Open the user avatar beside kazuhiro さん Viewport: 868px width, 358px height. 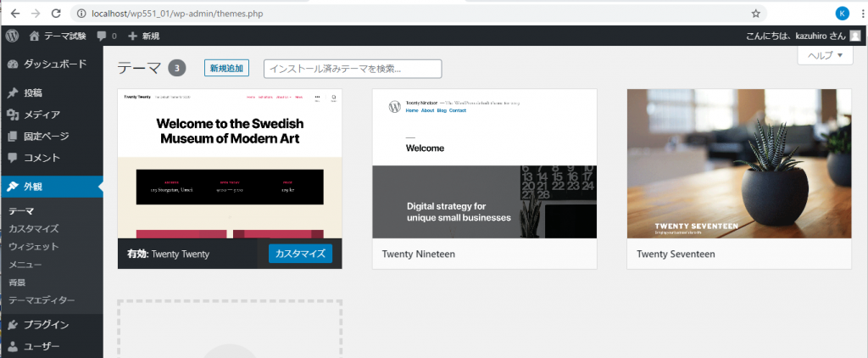click(x=854, y=36)
